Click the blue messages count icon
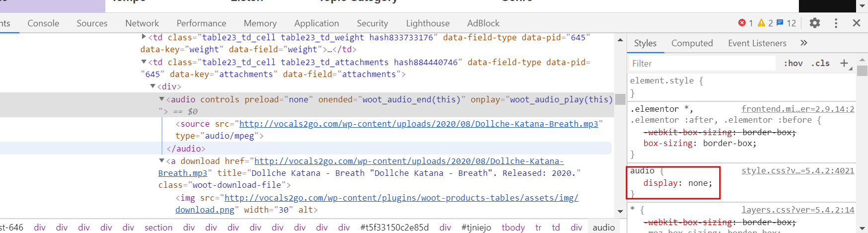This screenshot has width=868, height=233. tap(780, 23)
